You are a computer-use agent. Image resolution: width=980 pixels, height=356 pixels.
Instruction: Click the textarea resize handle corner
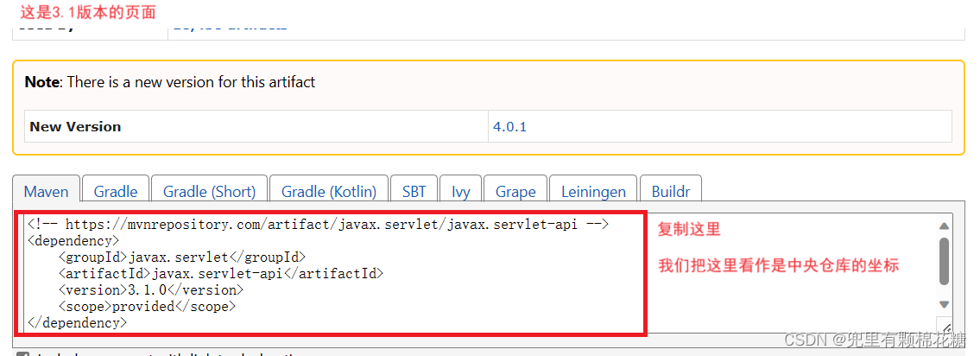point(946,327)
